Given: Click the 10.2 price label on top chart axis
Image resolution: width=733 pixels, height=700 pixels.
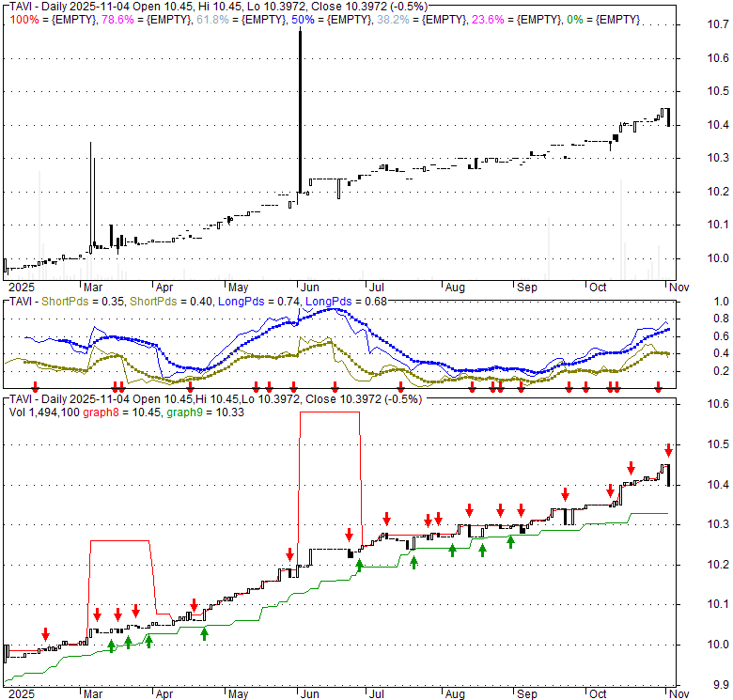Looking at the screenshot, I should tap(718, 192).
